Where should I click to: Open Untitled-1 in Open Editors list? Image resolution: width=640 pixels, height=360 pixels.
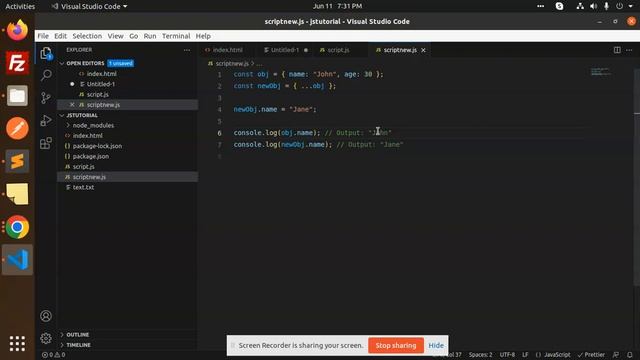coord(101,84)
